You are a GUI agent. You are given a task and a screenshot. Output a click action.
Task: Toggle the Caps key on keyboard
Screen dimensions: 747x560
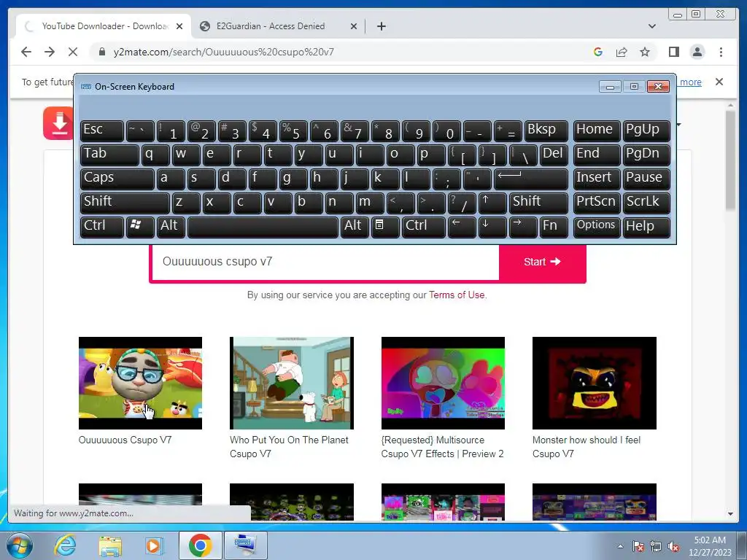pyautogui.click(x=117, y=179)
